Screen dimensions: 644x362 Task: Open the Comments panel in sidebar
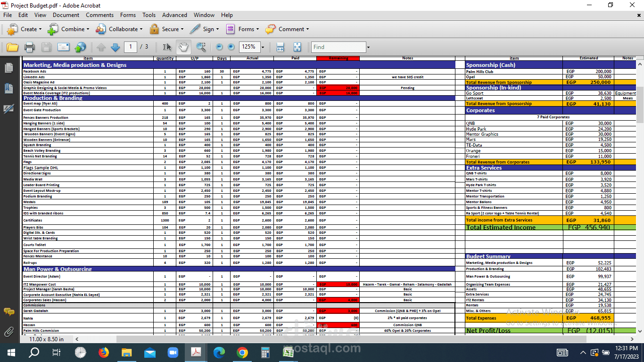(8, 312)
